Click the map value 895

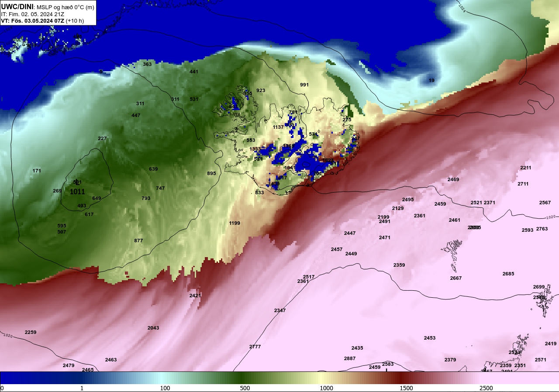211,173
